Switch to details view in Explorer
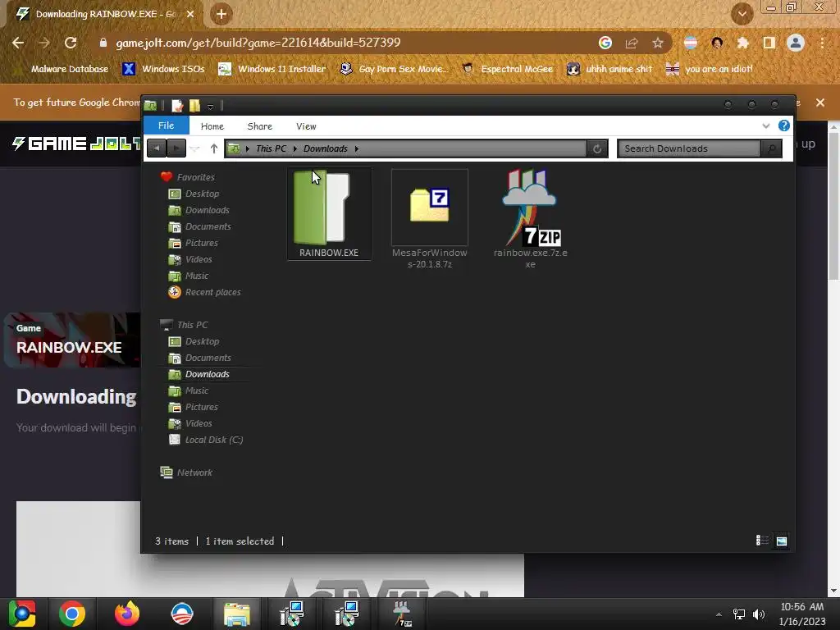The height and width of the screenshot is (630, 840). [x=762, y=541]
